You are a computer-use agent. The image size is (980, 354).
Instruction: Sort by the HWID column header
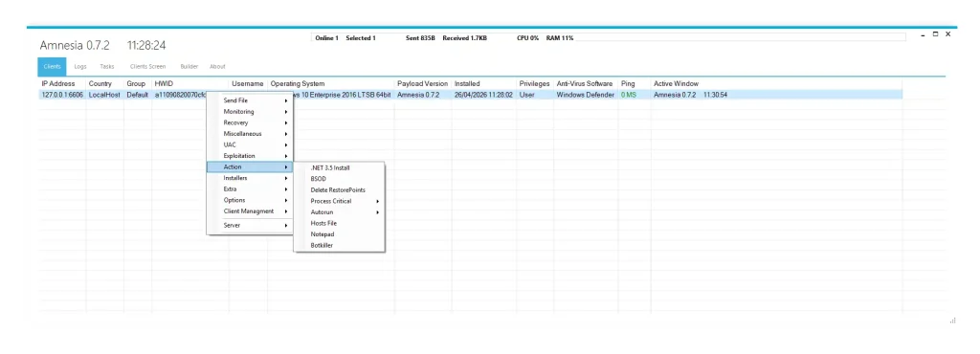click(x=190, y=83)
